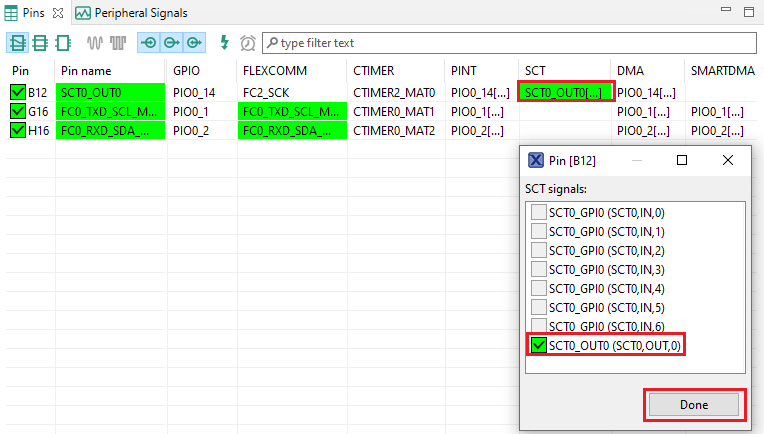Click the green lightning bolt toolbar icon
This screenshot has height=434, width=764.
coord(224,43)
